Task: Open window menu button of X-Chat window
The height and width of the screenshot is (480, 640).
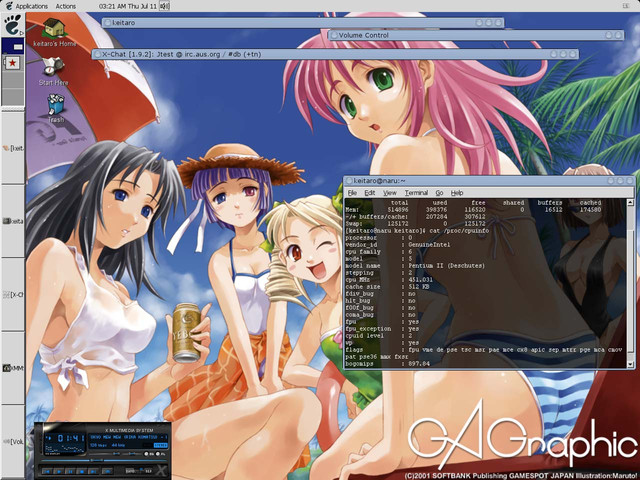Action: tap(98, 54)
